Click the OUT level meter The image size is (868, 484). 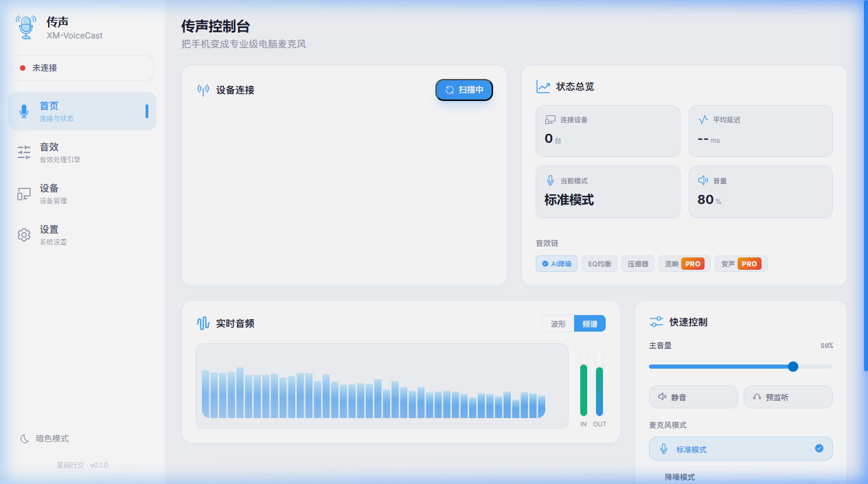coord(599,382)
